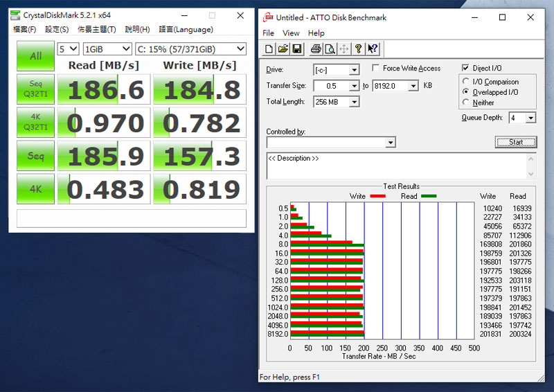Click the Save floppy icon in ATTO toolbar
Viewport: 554px width, 392px height.
[x=297, y=48]
